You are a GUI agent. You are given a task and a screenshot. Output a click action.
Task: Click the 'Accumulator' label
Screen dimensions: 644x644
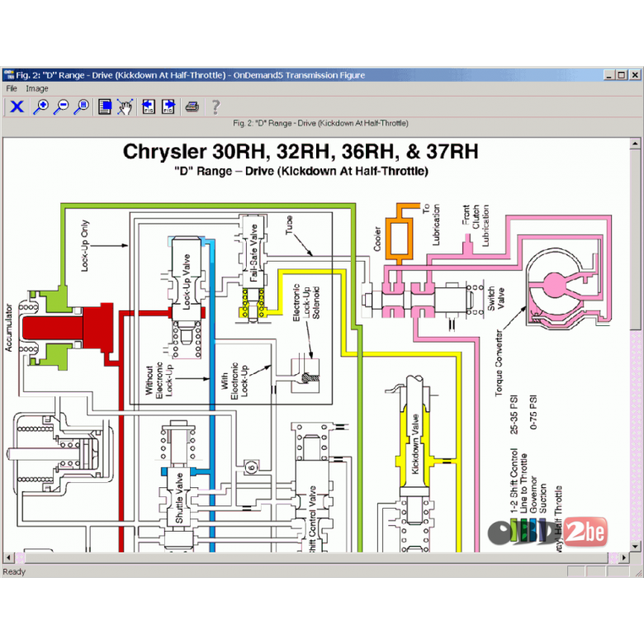click(x=9, y=328)
